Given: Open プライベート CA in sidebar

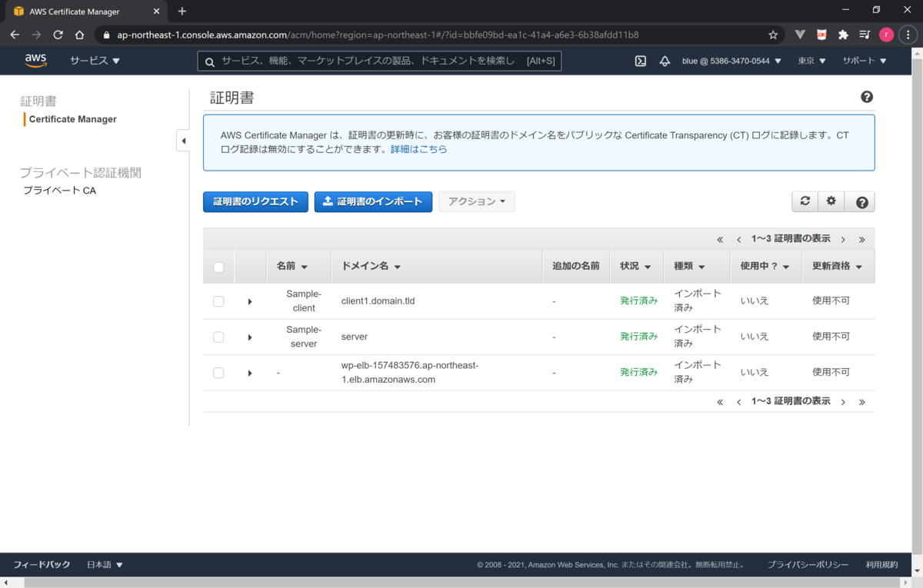Looking at the screenshot, I should (59, 190).
